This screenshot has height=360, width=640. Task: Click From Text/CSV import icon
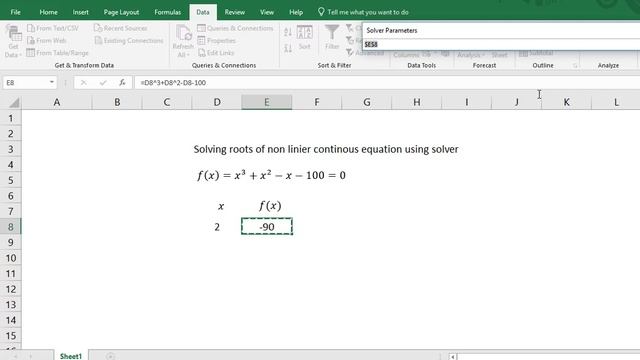tap(53, 28)
